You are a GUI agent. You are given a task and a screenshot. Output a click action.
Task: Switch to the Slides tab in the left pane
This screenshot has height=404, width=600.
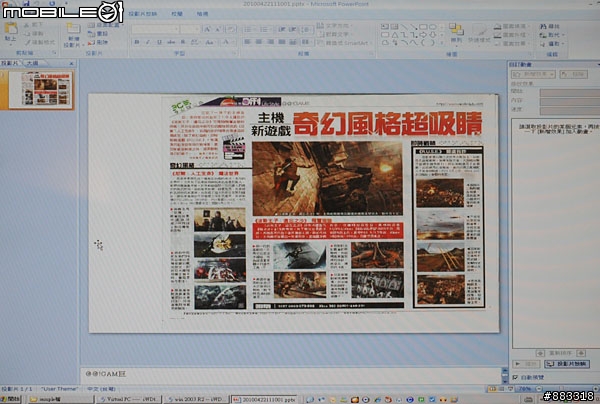pos(10,63)
